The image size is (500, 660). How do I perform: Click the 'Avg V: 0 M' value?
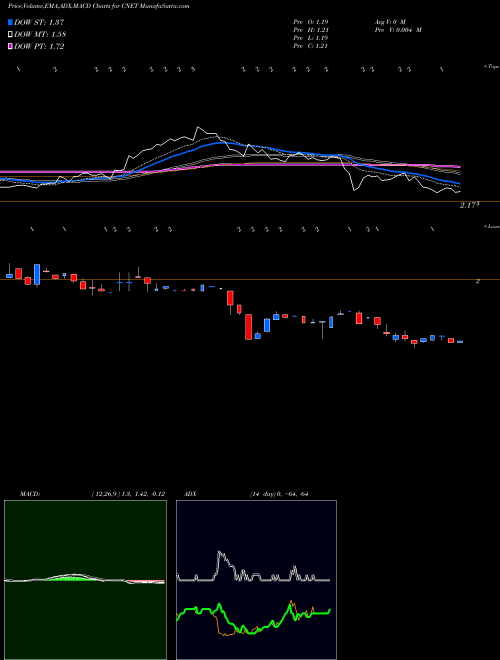390,22
